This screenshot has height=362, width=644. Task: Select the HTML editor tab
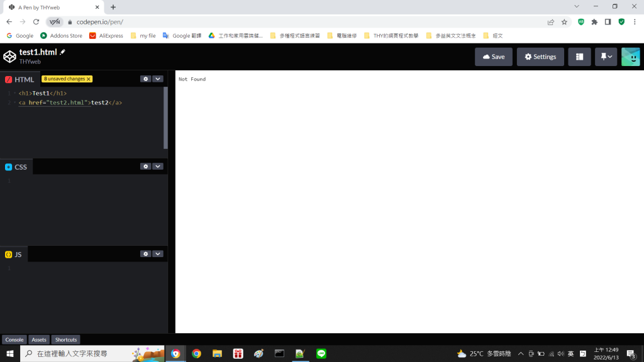(x=19, y=80)
